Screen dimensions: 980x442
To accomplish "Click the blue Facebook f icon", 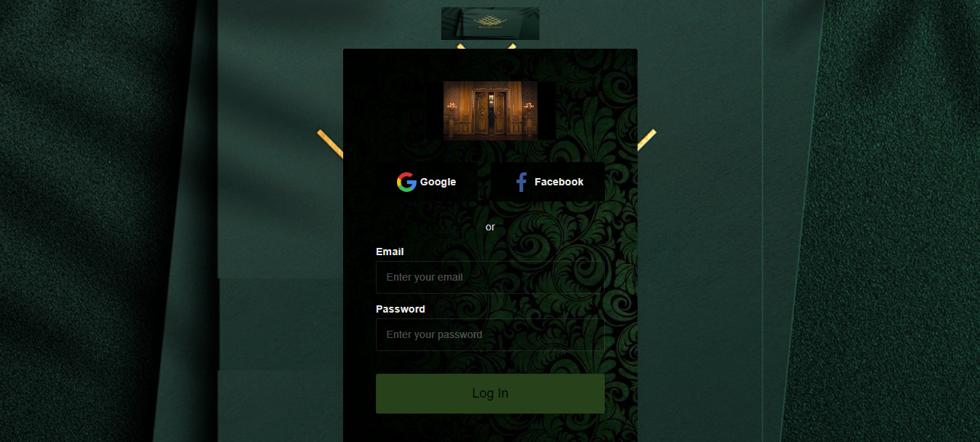I will (521, 182).
